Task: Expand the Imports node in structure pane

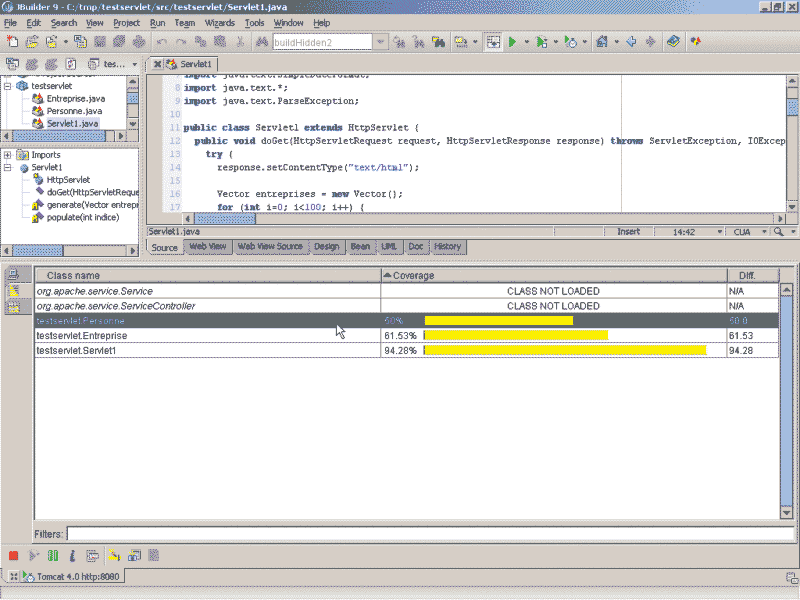Action: tap(8, 155)
